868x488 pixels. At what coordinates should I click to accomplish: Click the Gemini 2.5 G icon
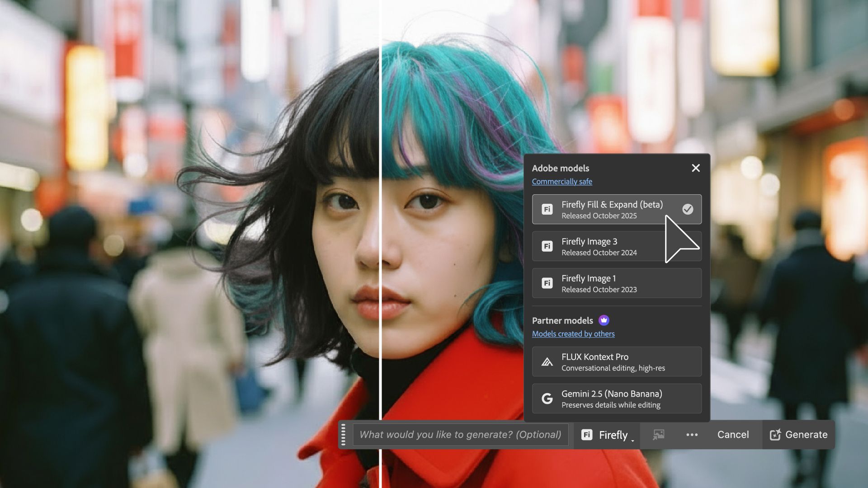(547, 398)
